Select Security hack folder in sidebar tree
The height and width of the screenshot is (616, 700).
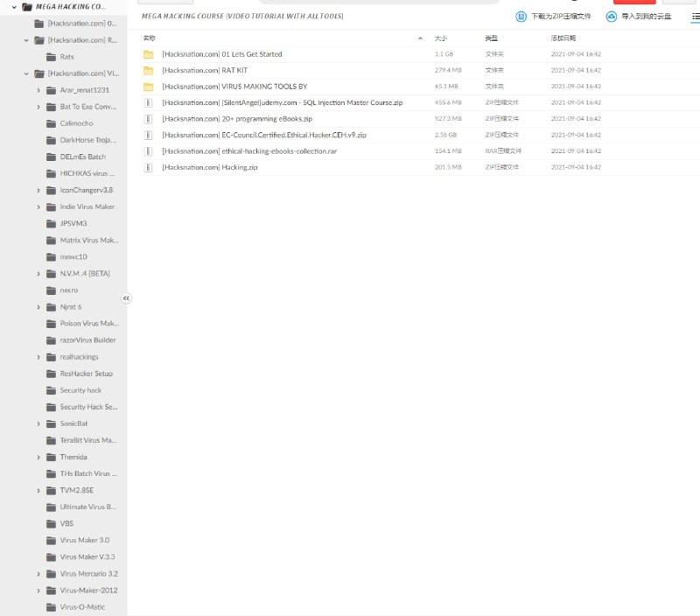[80, 390]
